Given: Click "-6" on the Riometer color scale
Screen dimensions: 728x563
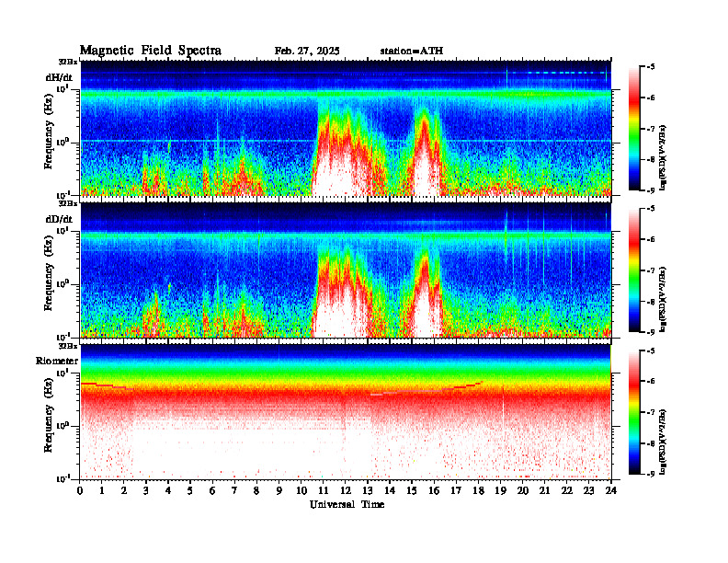Looking at the screenshot, I should click(x=652, y=382).
